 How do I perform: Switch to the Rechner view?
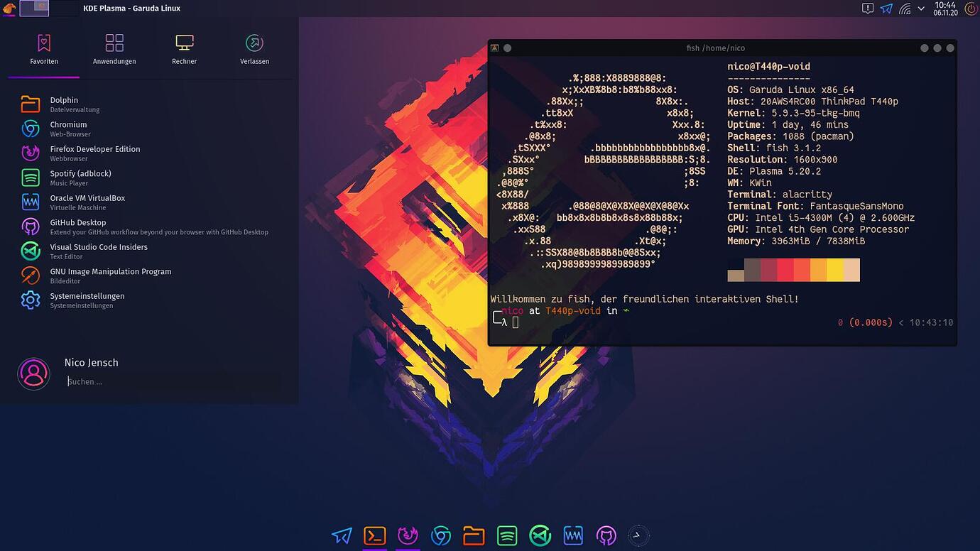coord(184,48)
